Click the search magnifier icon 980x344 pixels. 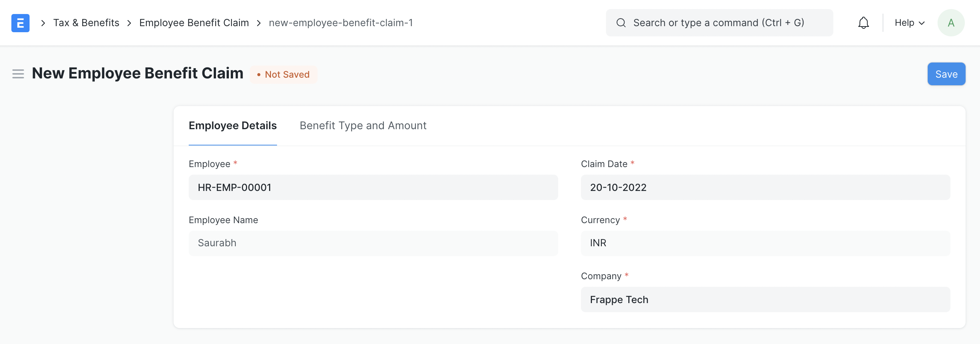pyautogui.click(x=621, y=23)
